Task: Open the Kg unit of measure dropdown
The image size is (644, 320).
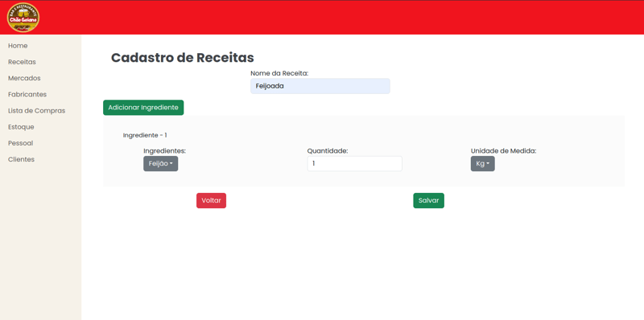Action: 482,164
